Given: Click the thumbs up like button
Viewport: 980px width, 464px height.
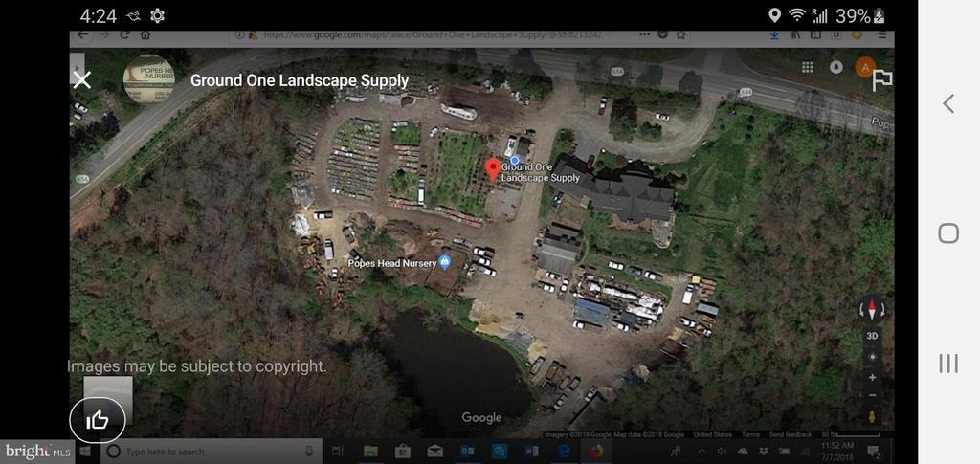Looking at the screenshot, I should point(97,419).
